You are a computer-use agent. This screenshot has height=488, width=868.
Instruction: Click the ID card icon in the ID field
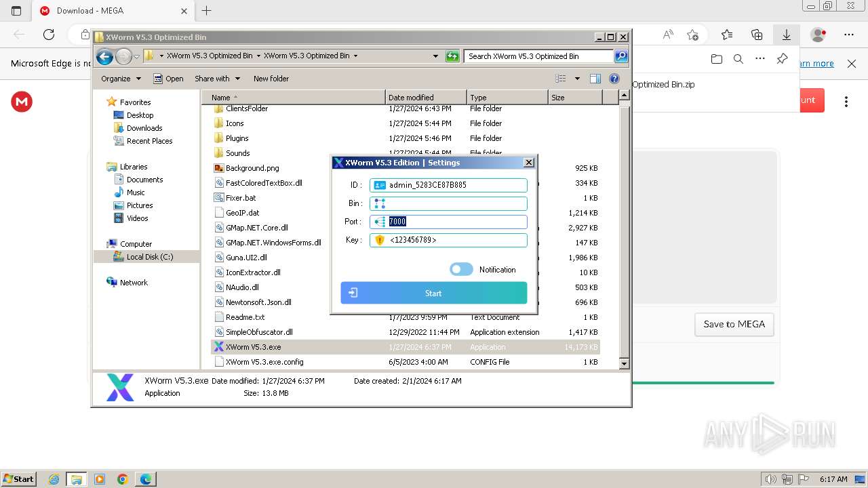tap(380, 185)
